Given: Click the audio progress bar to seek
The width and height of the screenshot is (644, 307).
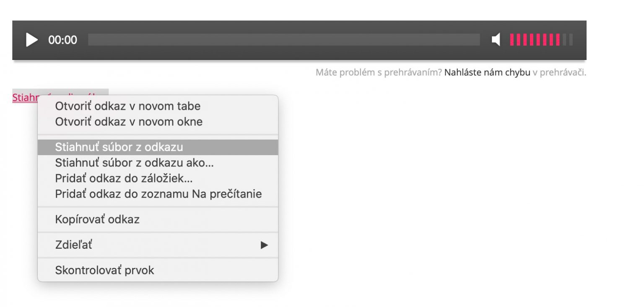Looking at the screenshot, I should point(284,40).
